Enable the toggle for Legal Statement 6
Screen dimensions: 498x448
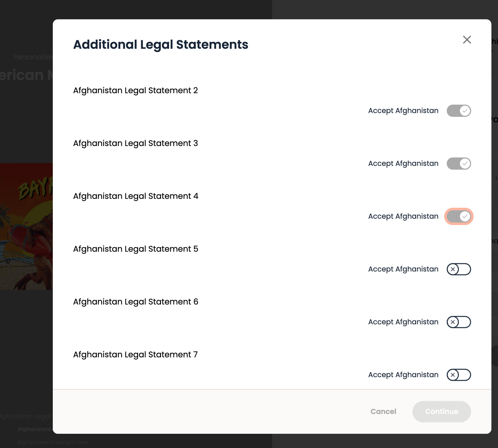[459, 322]
